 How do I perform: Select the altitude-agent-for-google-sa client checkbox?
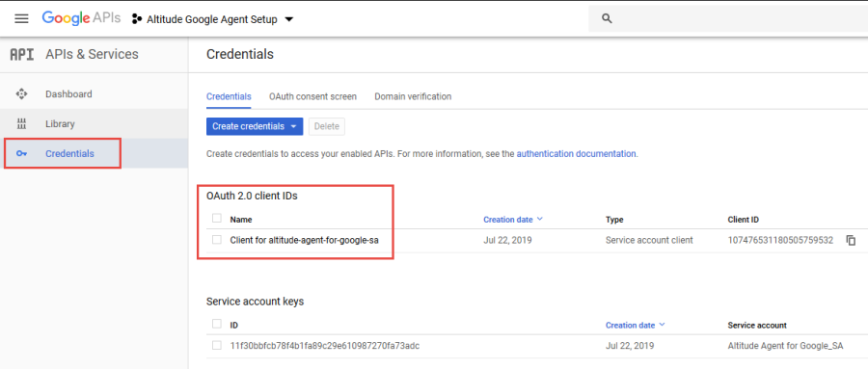[x=216, y=240]
